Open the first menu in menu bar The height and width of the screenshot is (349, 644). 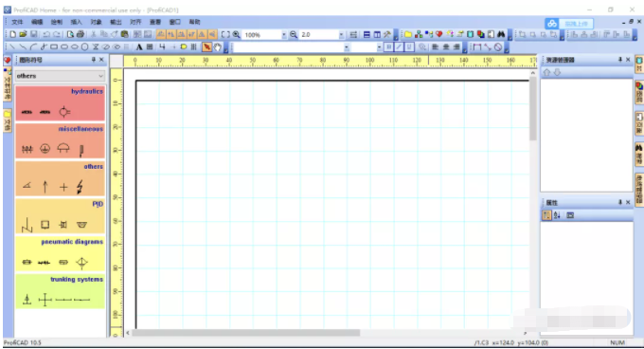[17, 22]
